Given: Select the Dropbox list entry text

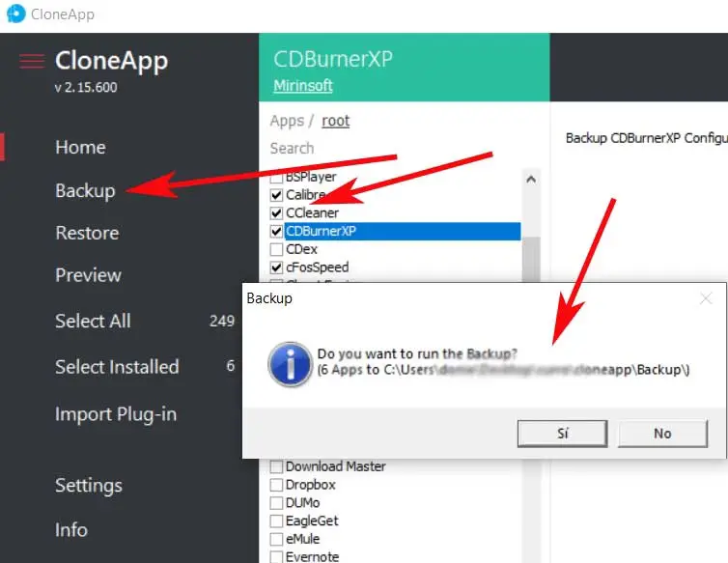Looking at the screenshot, I should pyautogui.click(x=310, y=485).
